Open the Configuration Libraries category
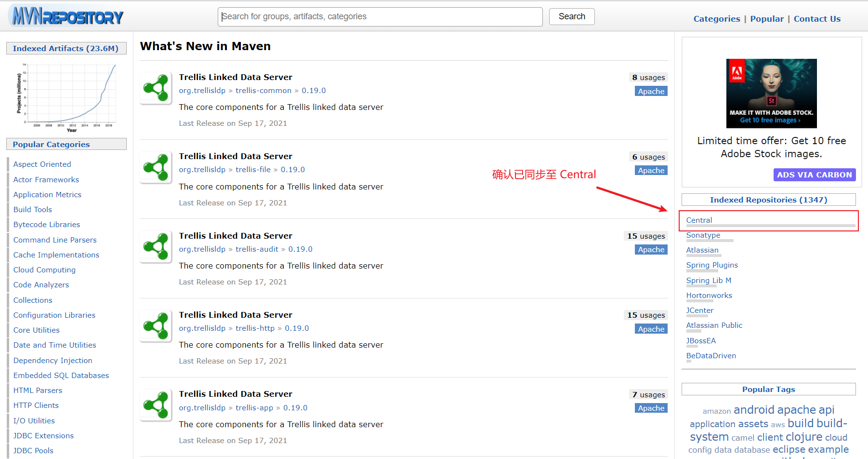Screen dimensions: 868x459 point(54,315)
